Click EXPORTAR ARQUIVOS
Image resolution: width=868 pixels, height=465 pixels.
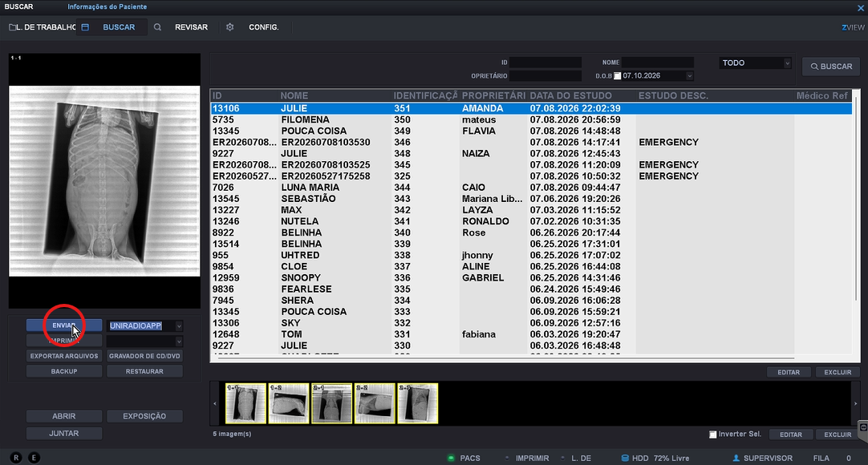(64, 356)
